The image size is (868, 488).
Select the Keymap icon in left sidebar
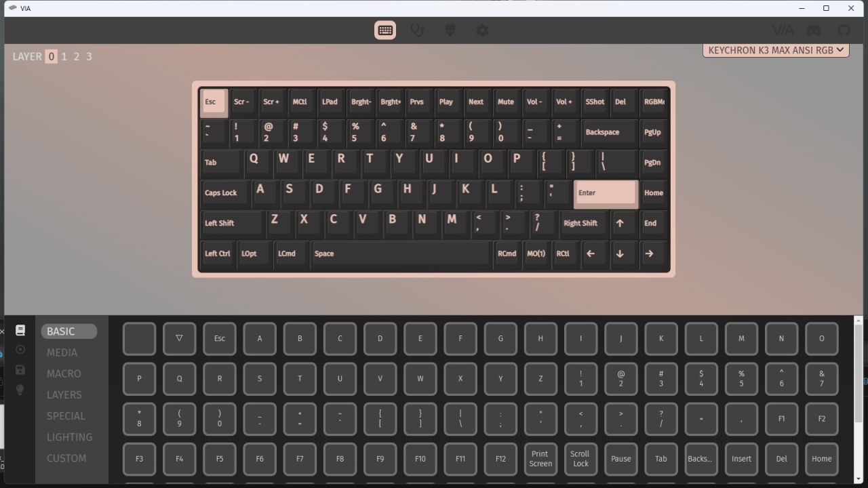point(20,330)
